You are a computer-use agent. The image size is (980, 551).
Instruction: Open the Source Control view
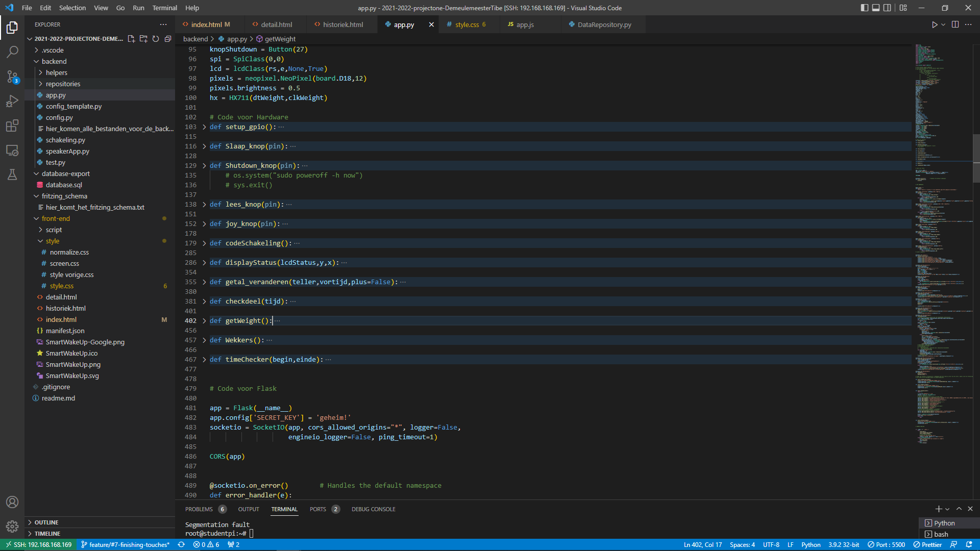12,77
